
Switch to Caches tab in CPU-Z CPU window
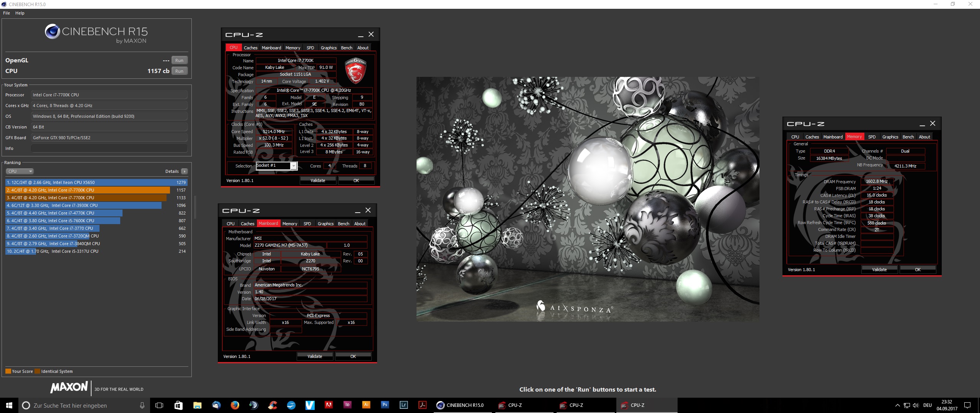pos(251,48)
